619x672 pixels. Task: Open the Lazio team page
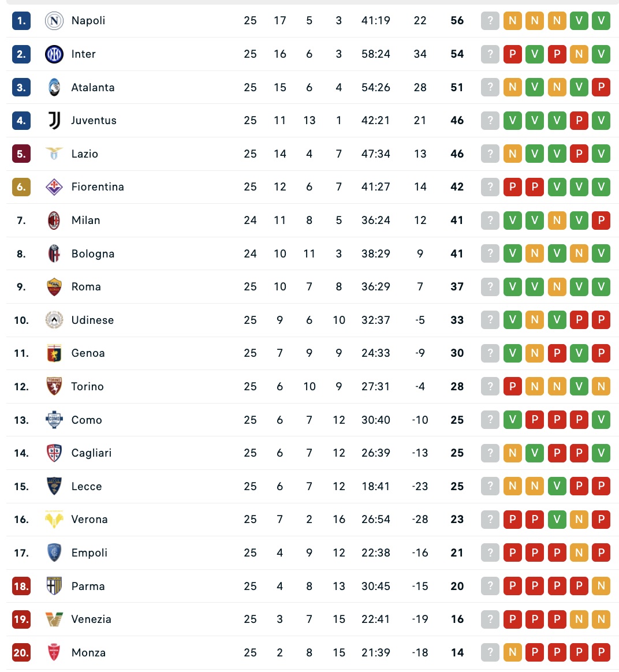point(85,154)
